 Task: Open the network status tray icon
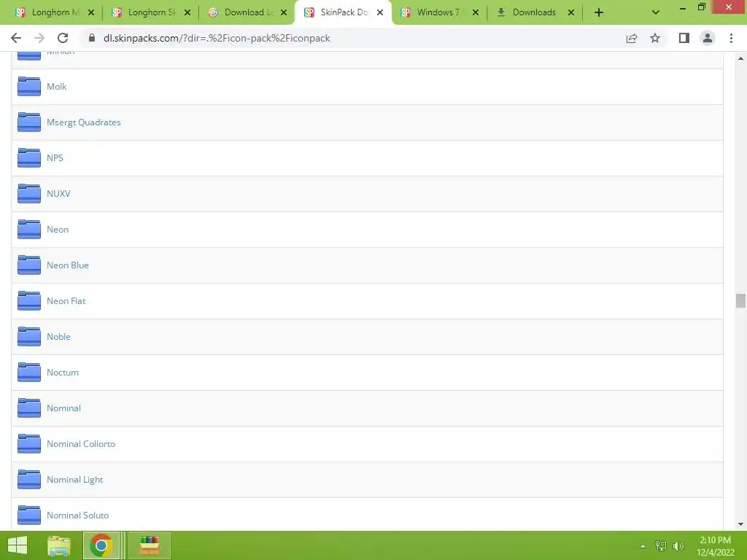tap(661, 546)
